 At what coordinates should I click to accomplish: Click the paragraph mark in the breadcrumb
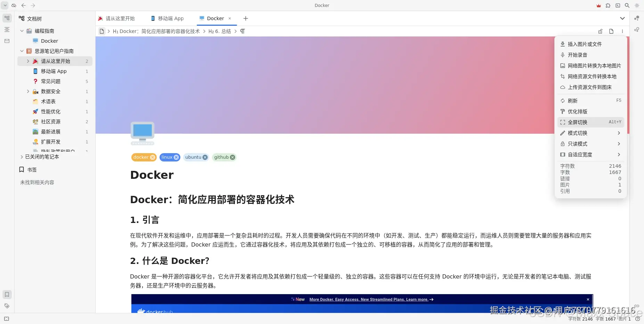tap(243, 31)
